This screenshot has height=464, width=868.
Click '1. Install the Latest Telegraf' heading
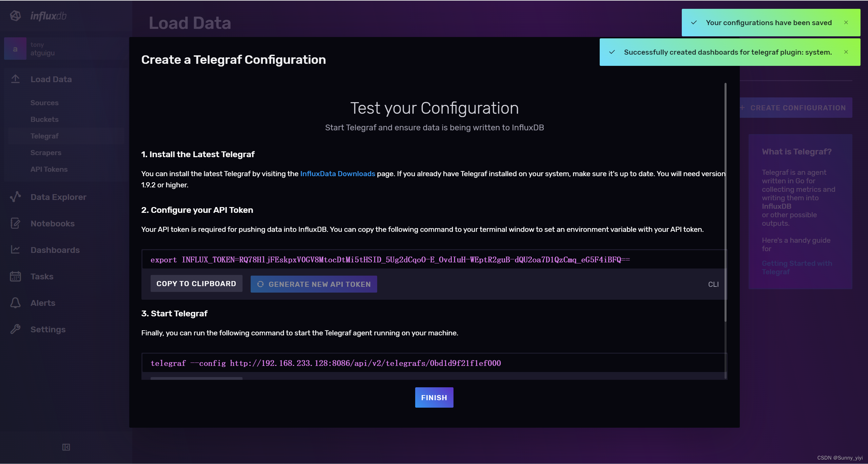[x=198, y=154]
